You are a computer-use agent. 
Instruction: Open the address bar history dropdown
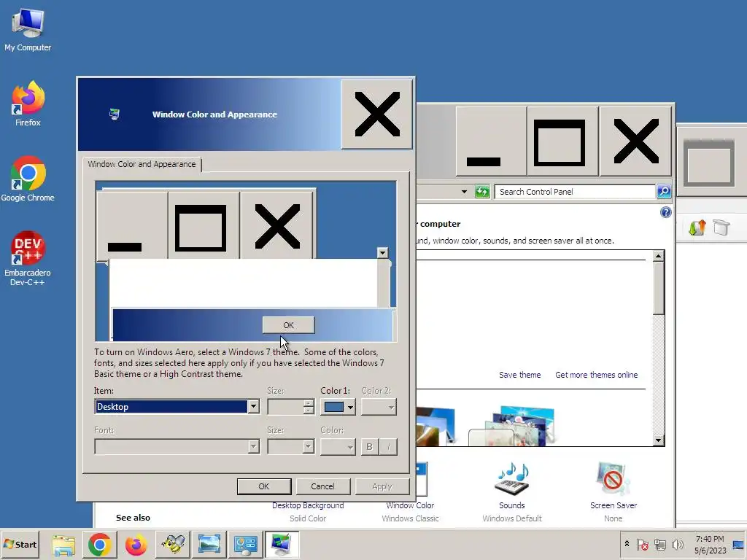(464, 192)
